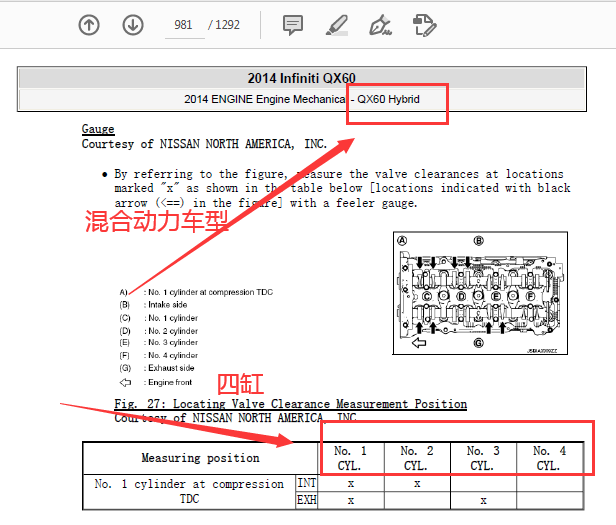Go to previous page with up arrow
This screenshot has width=616, height=525.
tap(89, 25)
